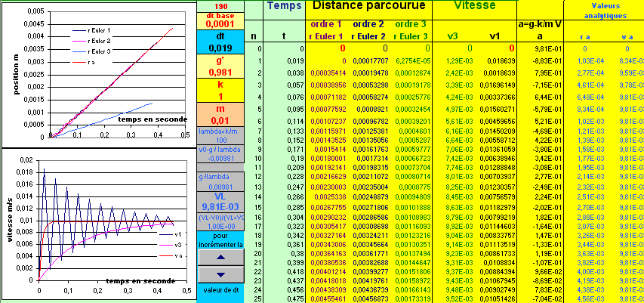Select the g' value cell 0,981
The image size is (644, 303).
pyautogui.click(x=220, y=73)
